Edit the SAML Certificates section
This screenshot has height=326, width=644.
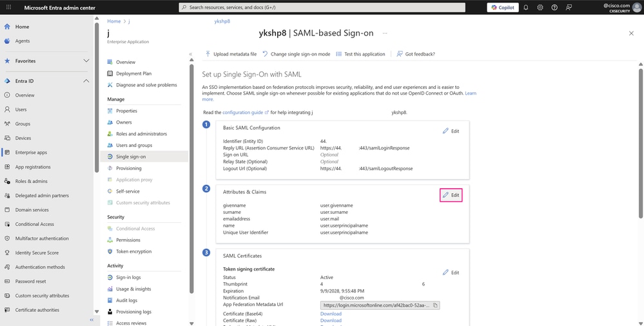pyautogui.click(x=451, y=273)
